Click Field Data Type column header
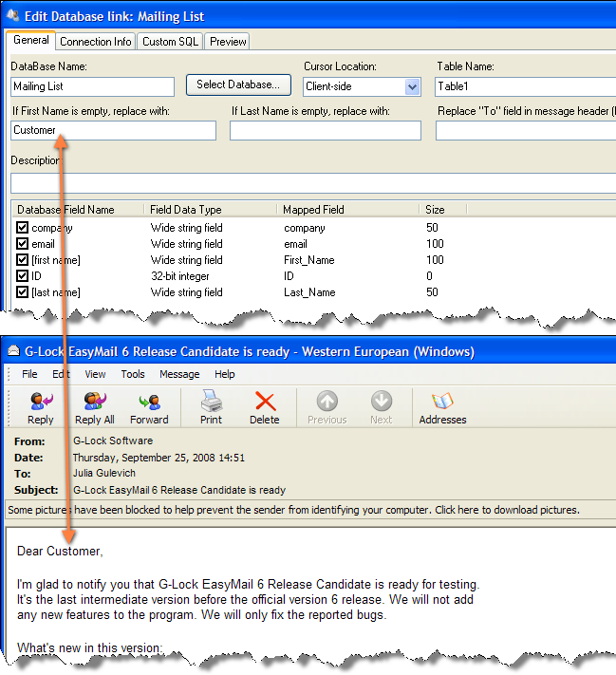 click(210, 210)
